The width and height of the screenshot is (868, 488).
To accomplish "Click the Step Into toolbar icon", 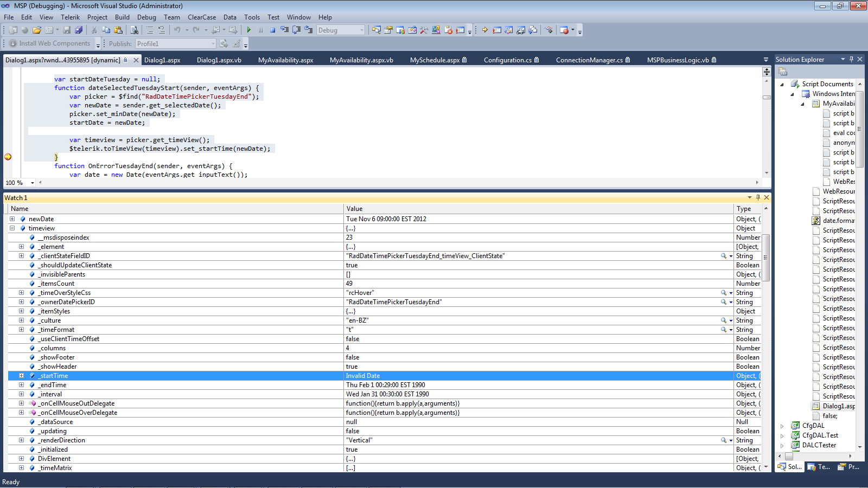I will click(284, 30).
